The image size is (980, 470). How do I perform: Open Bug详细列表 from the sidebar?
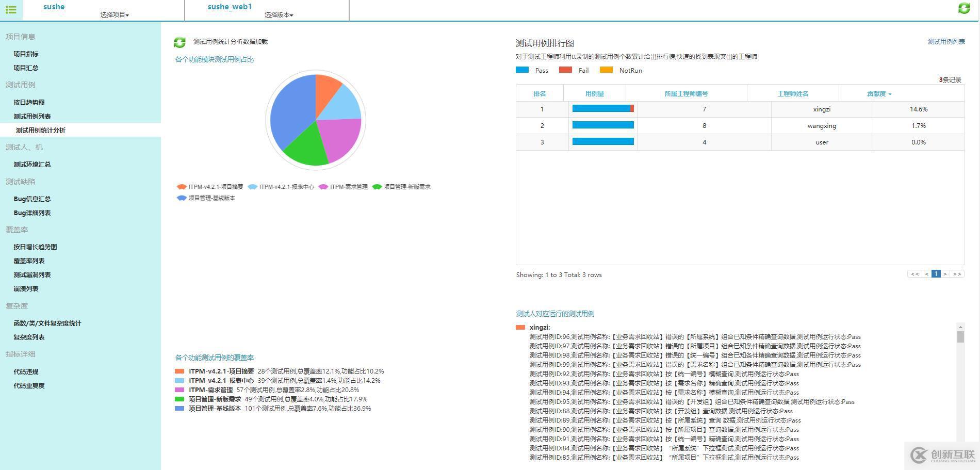(x=32, y=213)
